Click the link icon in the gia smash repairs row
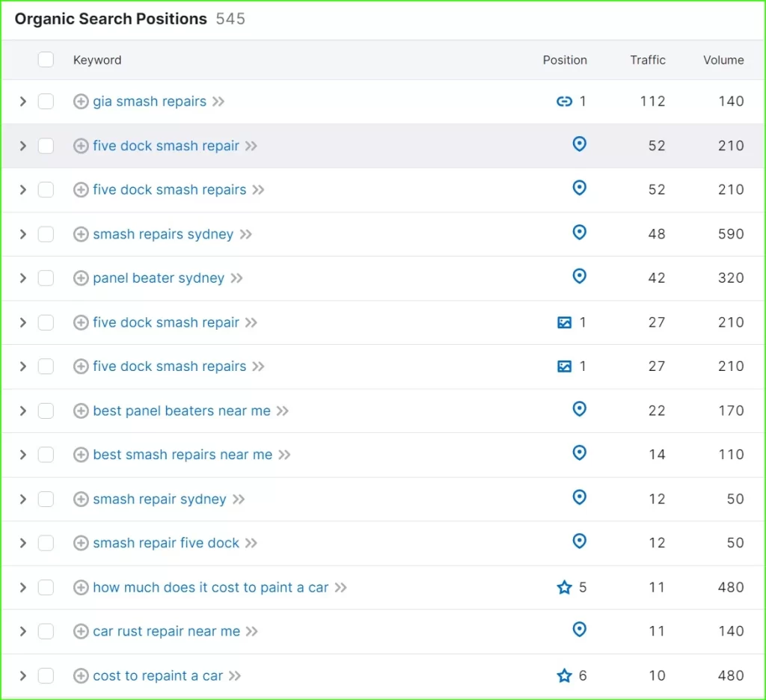The width and height of the screenshot is (766, 700). point(564,102)
